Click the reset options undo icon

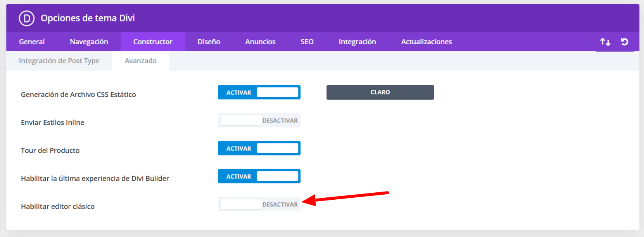pyautogui.click(x=624, y=42)
